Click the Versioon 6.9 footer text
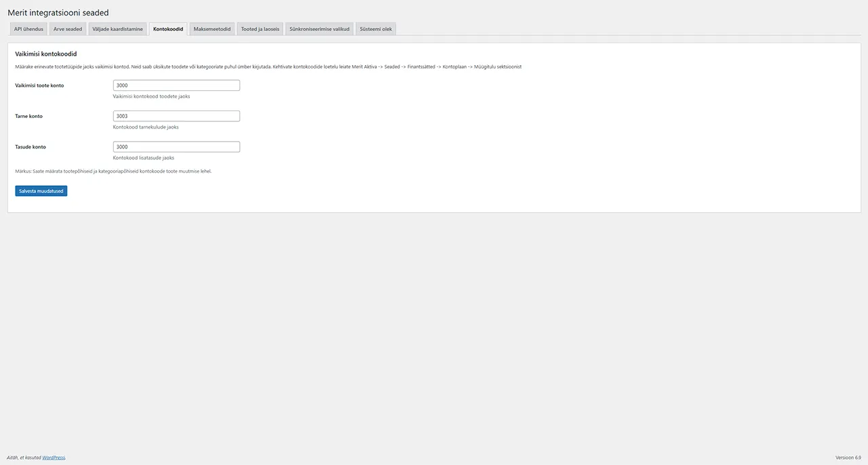Screen dimensions: 868x465 tap(848, 458)
